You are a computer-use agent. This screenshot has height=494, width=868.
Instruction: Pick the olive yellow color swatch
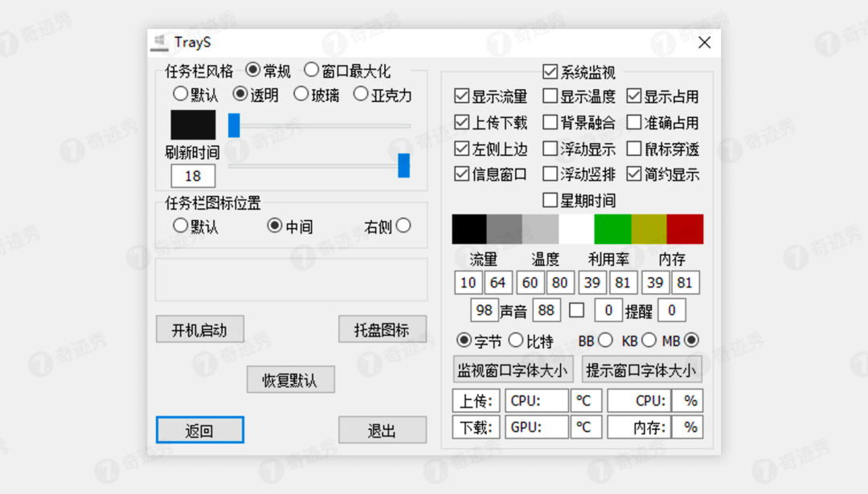tap(649, 229)
